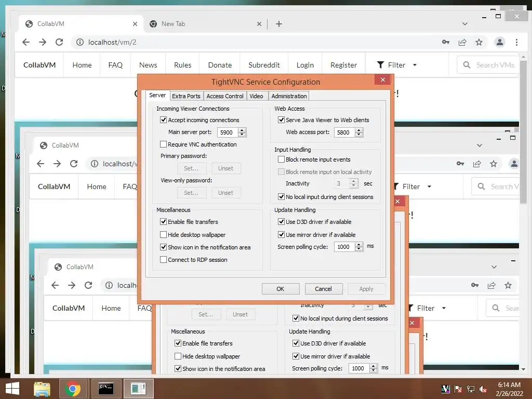Click the forward arrow in outer browser
This screenshot has height=399, width=532.
point(43,42)
